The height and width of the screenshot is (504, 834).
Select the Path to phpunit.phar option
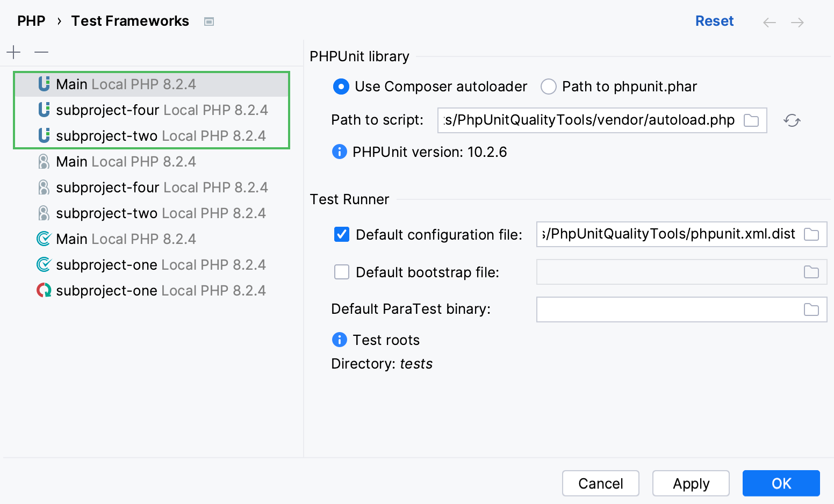click(x=548, y=87)
